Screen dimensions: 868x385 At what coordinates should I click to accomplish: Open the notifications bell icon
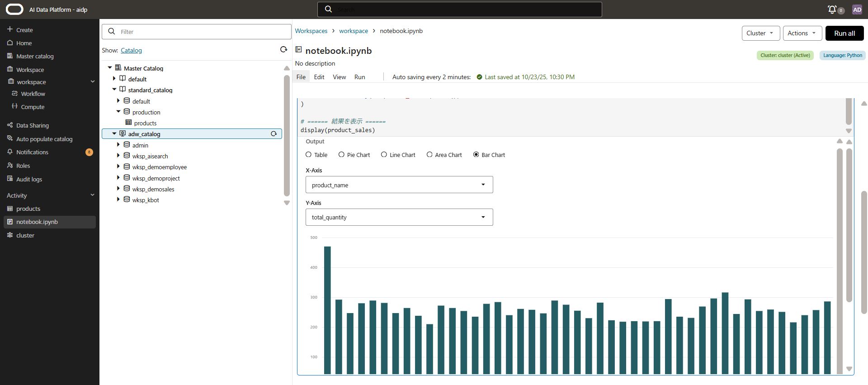[832, 10]
